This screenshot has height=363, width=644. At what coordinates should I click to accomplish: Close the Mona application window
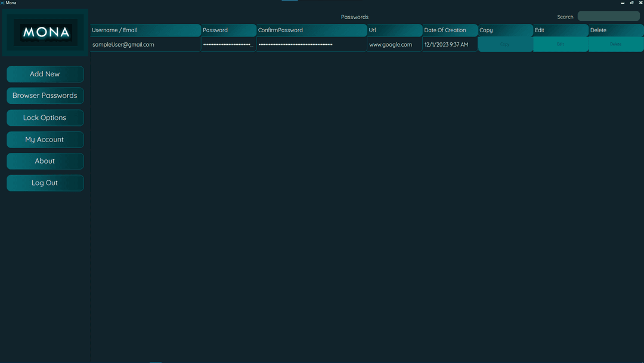tap(641, 3)
